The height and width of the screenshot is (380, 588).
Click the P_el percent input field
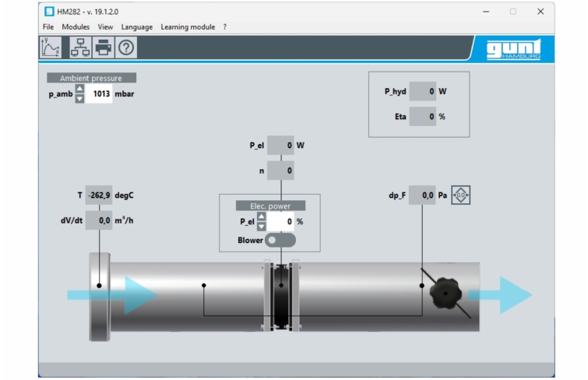280,222
